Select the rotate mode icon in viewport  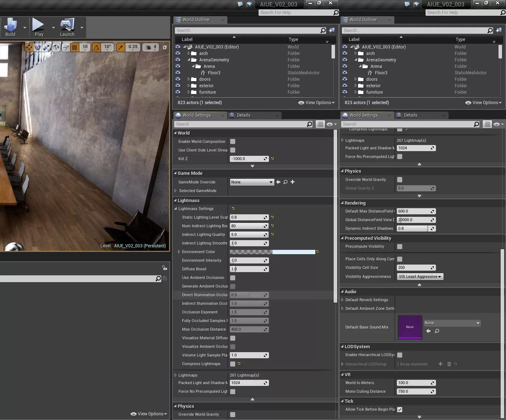click(x=38, y=47)
